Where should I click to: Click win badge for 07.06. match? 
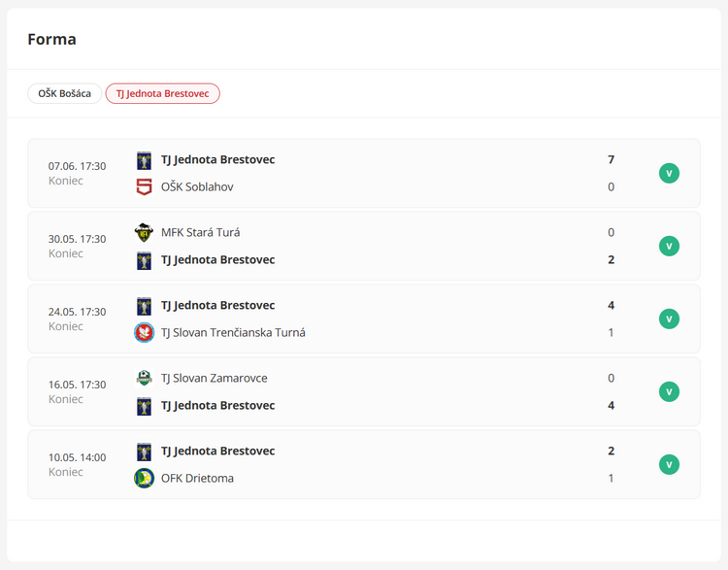tap(669, 173)
